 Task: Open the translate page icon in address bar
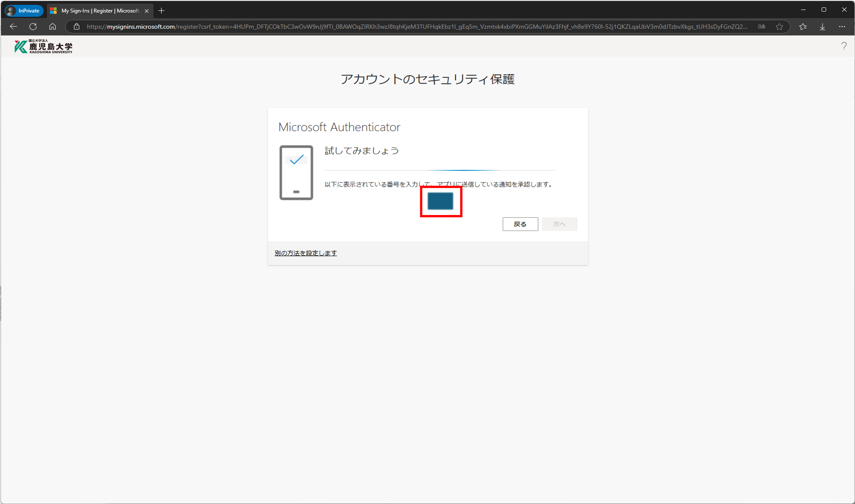tap(761, 26)
